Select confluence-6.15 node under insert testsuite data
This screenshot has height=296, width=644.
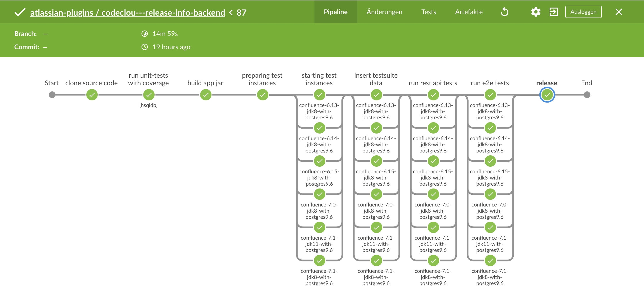[376, 161]
